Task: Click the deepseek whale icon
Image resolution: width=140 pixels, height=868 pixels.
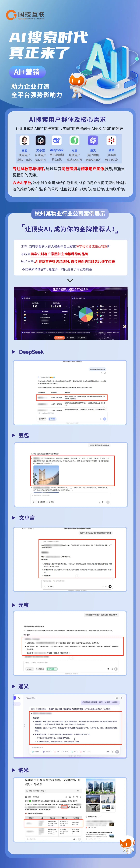Action: click(x=57, y=140)
